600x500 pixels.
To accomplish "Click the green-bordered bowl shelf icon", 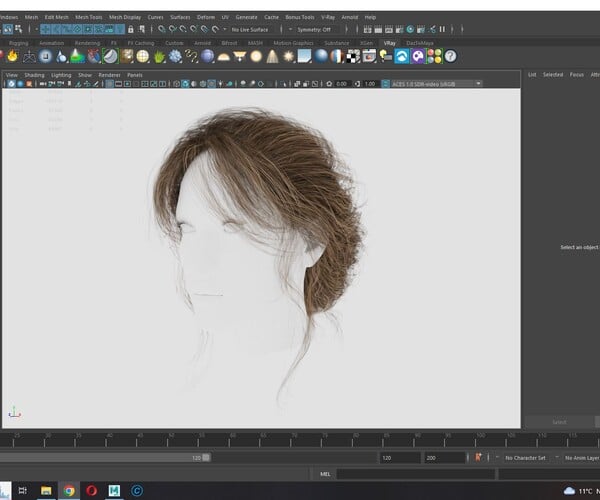I will (x=110, y=56).
